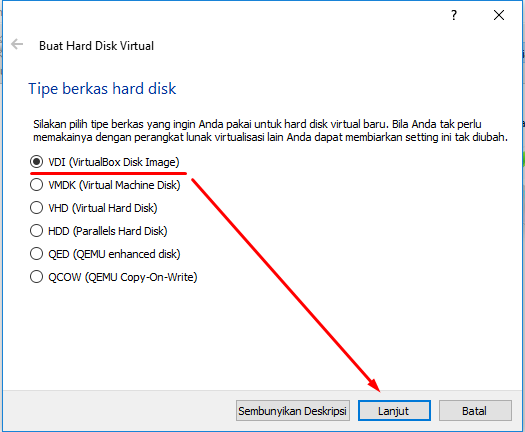Click the 'Buat Hard Disk Virtual' window title

click(x=96, y=46)
